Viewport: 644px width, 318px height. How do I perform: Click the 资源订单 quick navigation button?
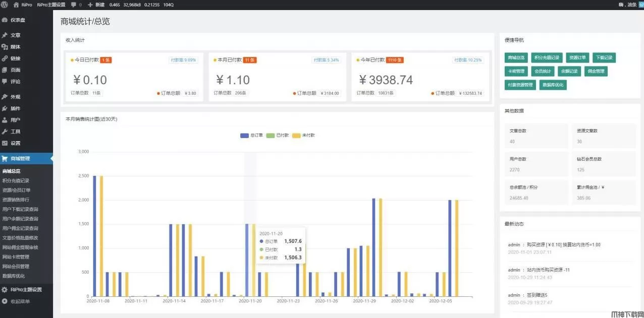[x=576, y=58]
